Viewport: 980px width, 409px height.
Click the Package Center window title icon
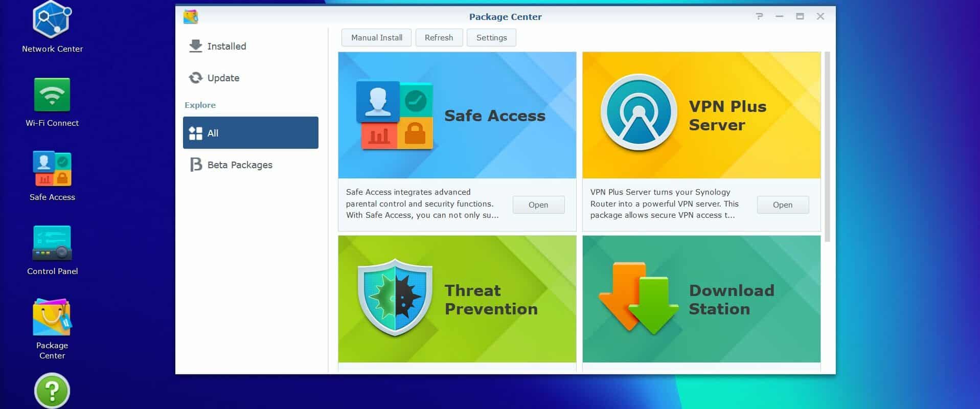tap(191, 16)
